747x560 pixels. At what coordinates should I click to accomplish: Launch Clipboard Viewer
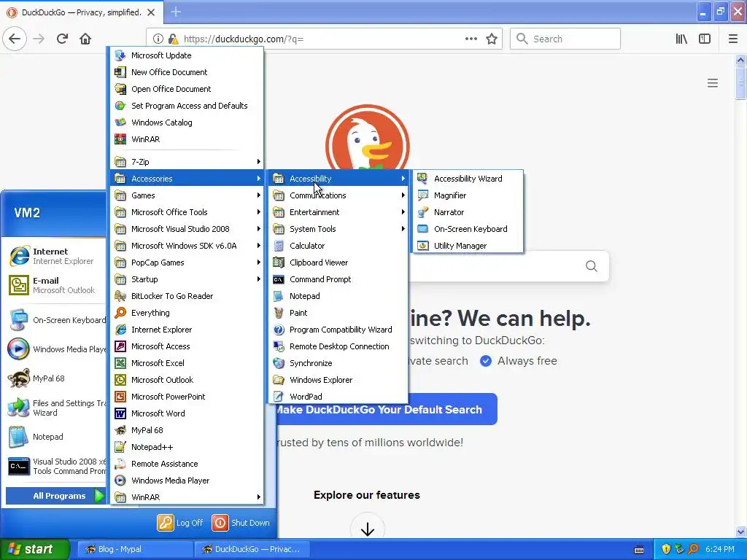338,262
